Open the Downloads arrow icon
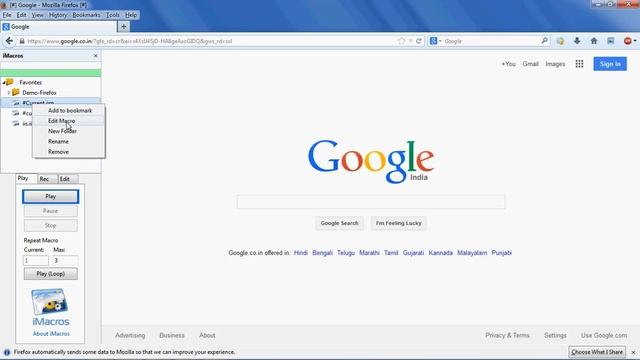 tap(577, 41)
